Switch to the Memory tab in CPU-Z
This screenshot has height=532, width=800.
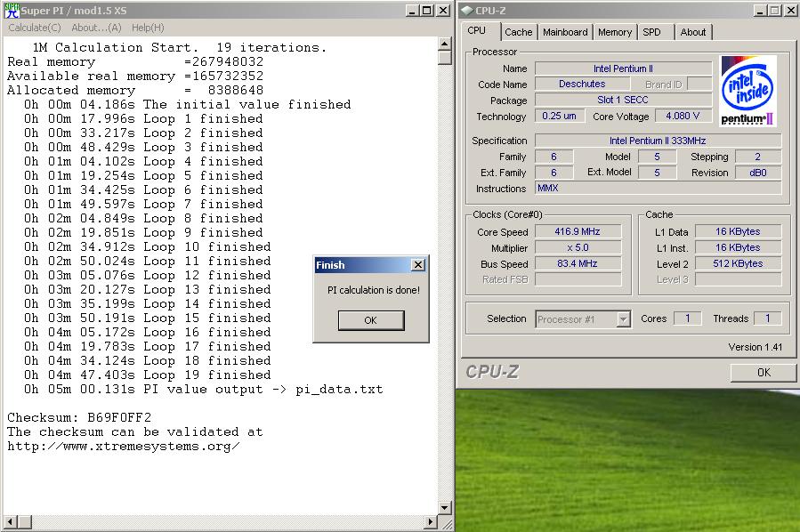click(x=614, y=32)
